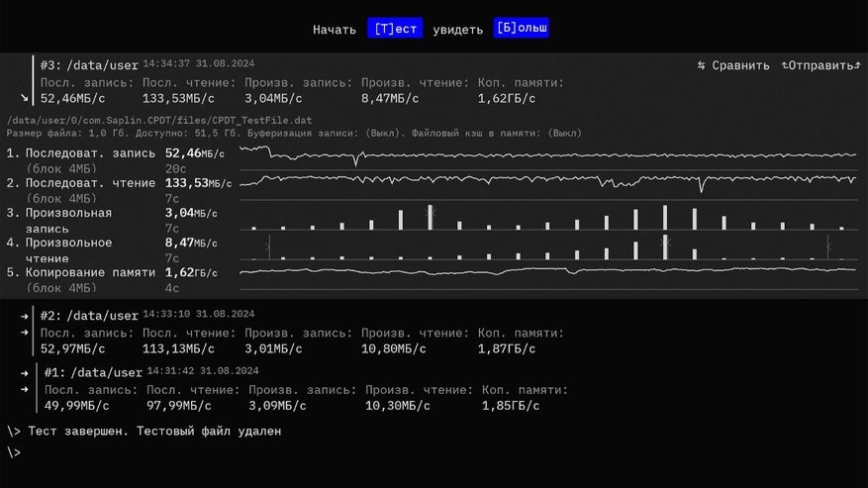
Task: Click the Копирование памяти row label
Action: tap(89, 272)
